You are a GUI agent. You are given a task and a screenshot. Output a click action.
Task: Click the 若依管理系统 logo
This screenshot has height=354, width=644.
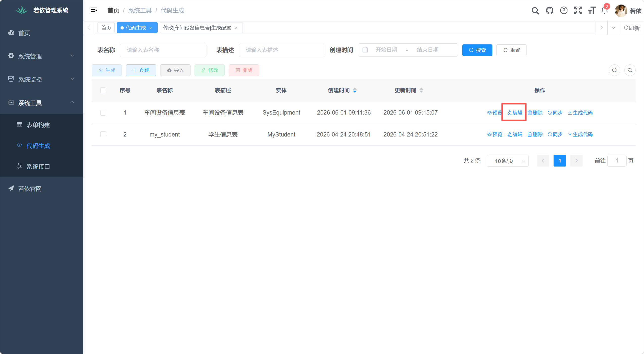(x=42, y=10)
